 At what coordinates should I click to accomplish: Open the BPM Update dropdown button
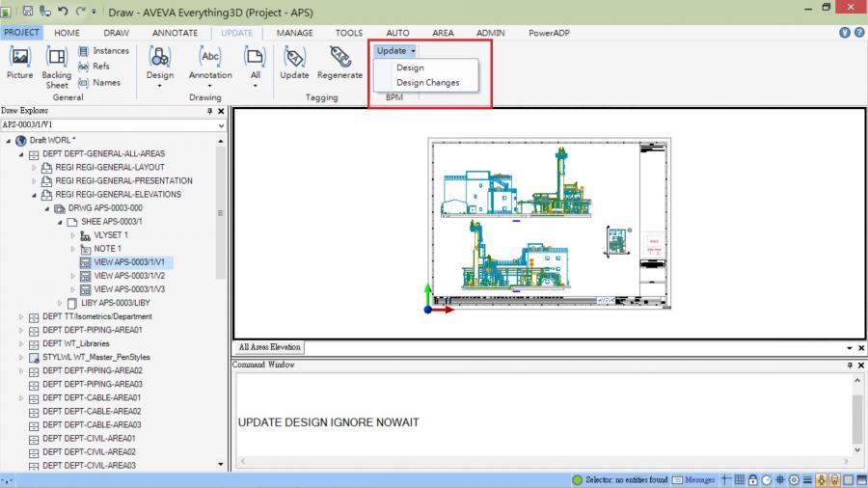click(x=395, y=51)
